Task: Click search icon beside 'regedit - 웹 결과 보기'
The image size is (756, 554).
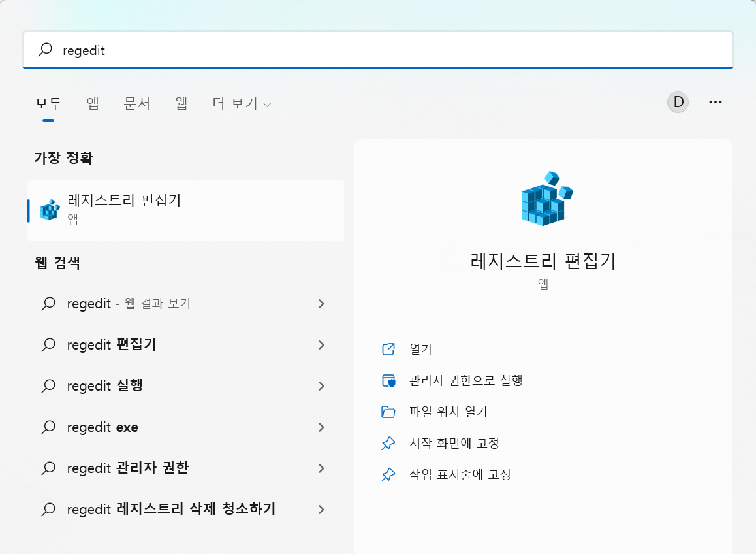Action: pos(48,304)
